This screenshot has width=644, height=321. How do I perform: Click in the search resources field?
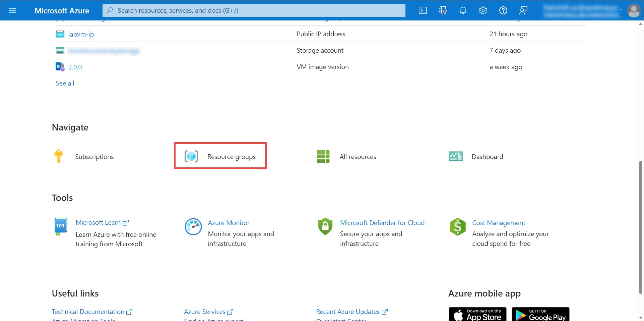point(254,10)
